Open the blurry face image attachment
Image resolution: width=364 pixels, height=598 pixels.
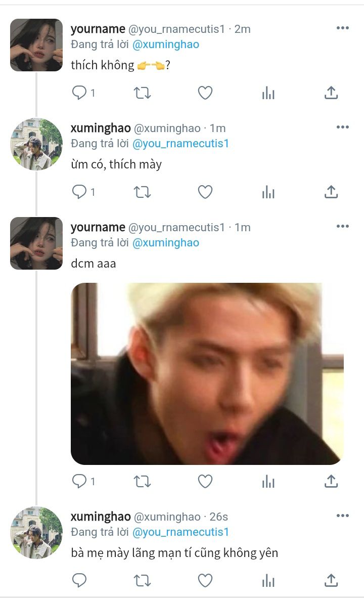point(207,374)
